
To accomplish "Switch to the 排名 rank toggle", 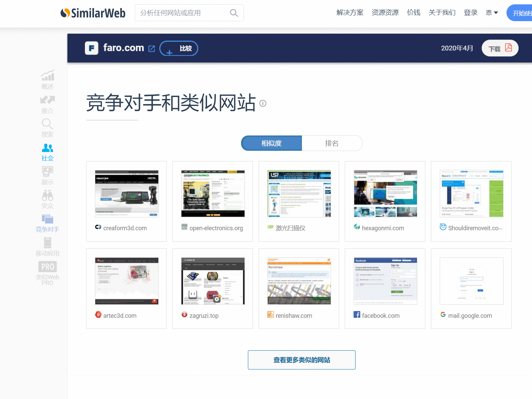I will pyautogui.click(x=332, y=143).
